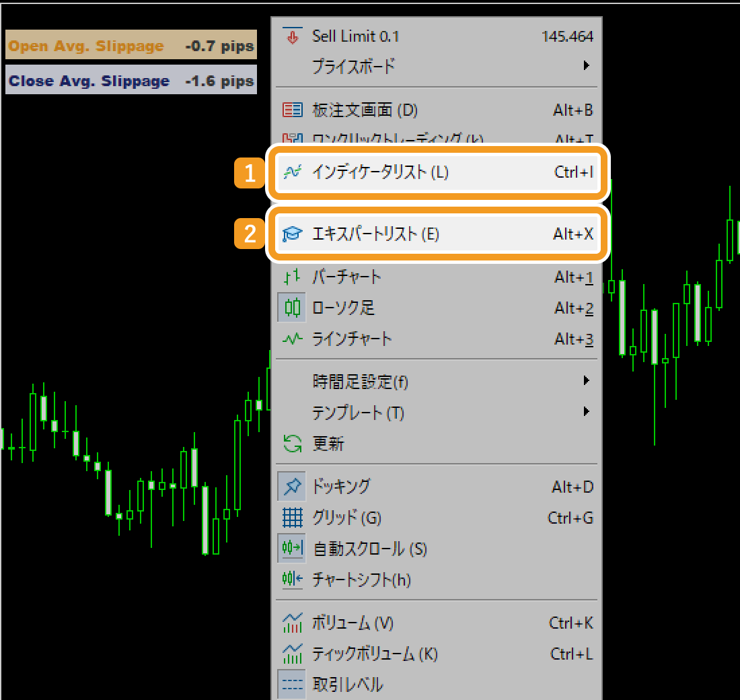
Task: Click the Tick Volume (ティックボリューム) icon
Action: (x=292, y=654)
